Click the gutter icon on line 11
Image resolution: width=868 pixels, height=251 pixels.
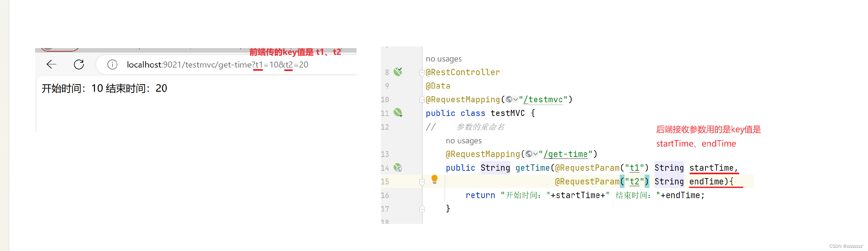tap(398, 112)
